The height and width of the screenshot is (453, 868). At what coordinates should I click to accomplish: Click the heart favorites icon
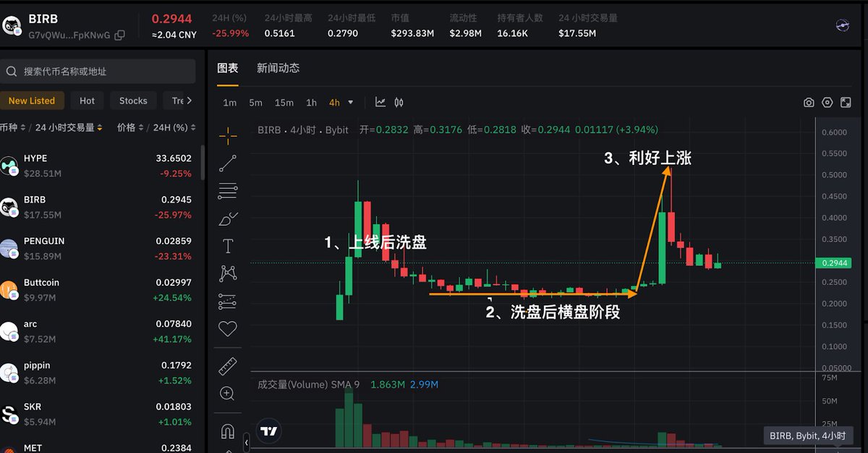tap(228, 329)
